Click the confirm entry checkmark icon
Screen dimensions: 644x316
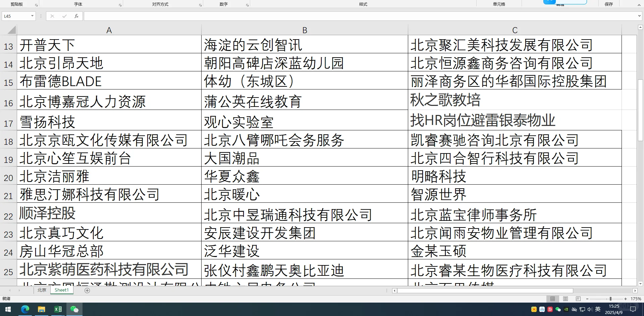click(x=64, y=16)
